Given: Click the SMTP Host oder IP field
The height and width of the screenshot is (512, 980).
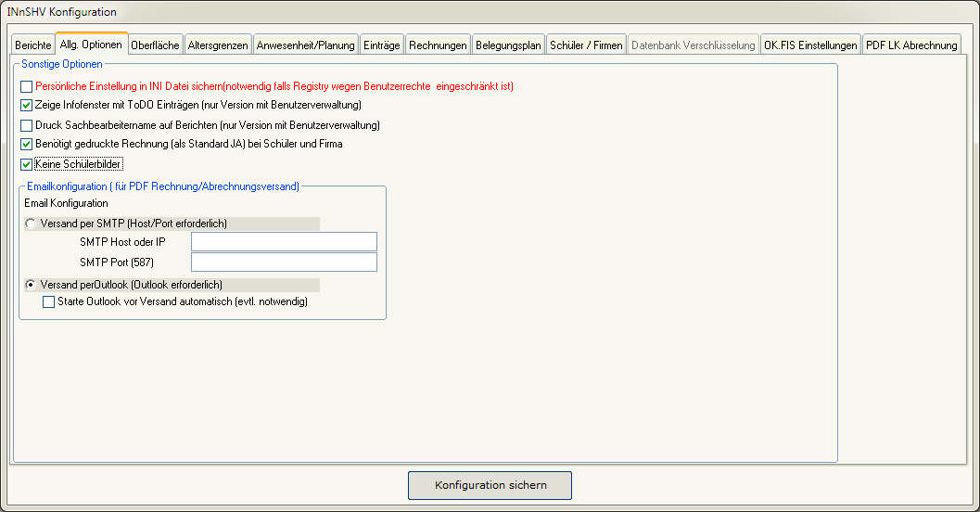Looking at the screenshot, I should point(284,242).
